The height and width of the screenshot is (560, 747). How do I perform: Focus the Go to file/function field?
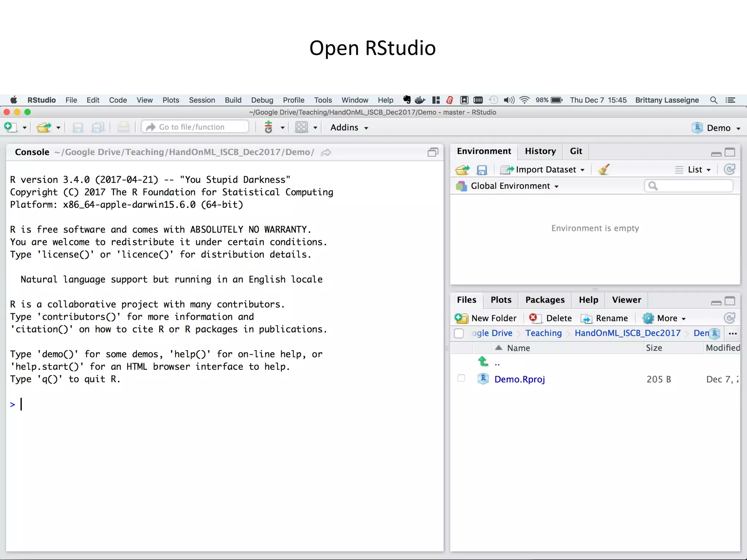[x=195, y=127]
